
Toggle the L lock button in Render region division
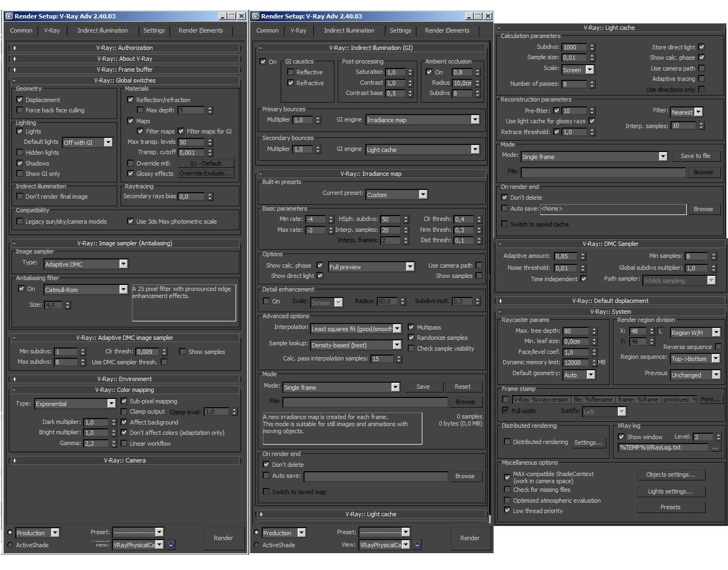point(661,331)
